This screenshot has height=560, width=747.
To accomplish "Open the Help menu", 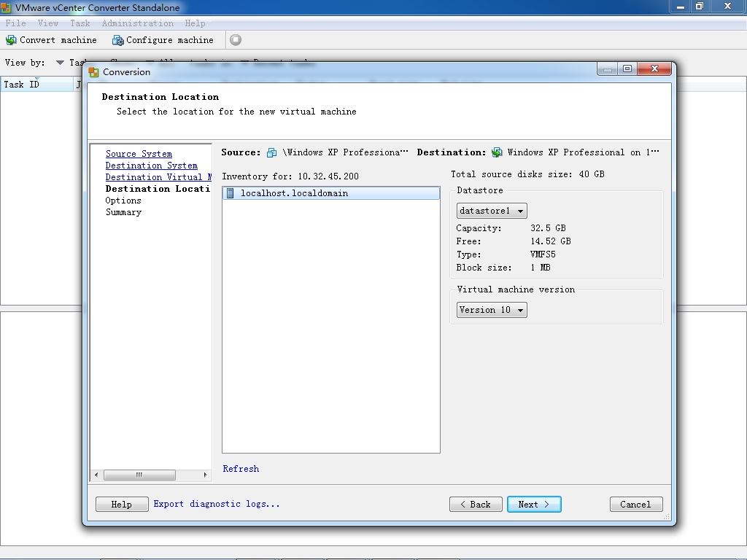I will point(195,23).
